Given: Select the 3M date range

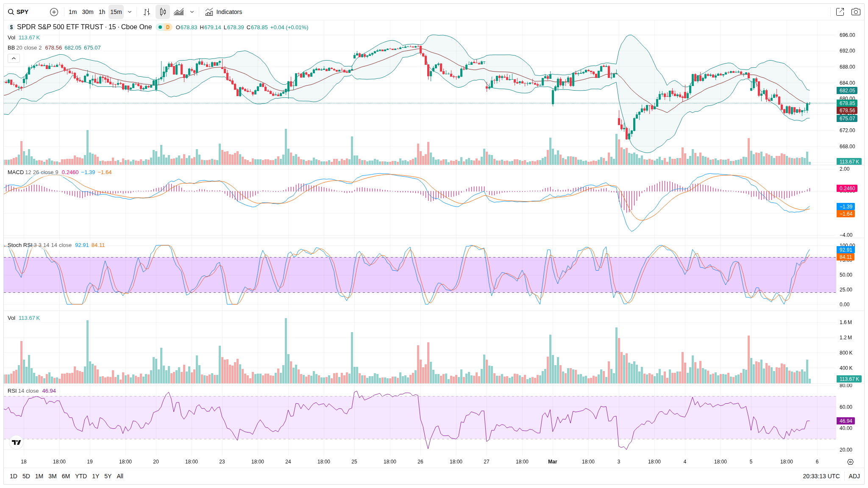Looking at the screenshot, I should 52,476.
